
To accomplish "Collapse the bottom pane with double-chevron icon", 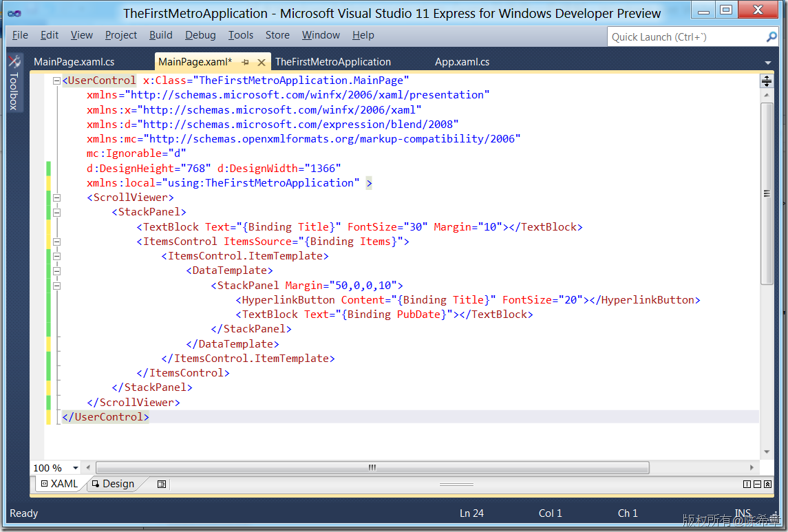I will click(767, 485).
